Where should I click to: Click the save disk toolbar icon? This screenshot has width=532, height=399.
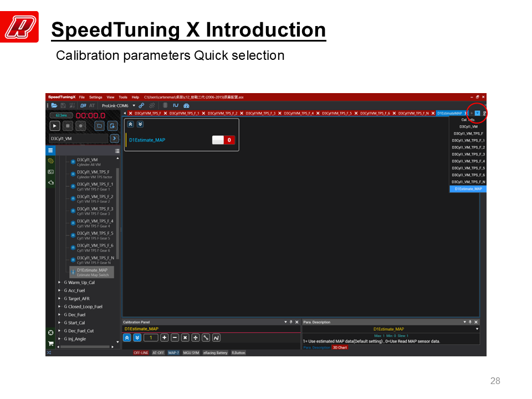[x=63, y=105]
